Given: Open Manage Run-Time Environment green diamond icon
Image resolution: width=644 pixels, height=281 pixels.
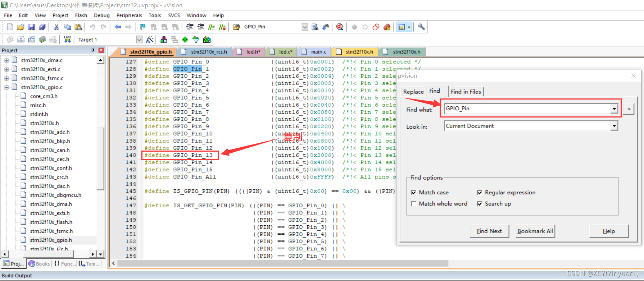Looking at the screenshot, I should (x=185, y=40).
